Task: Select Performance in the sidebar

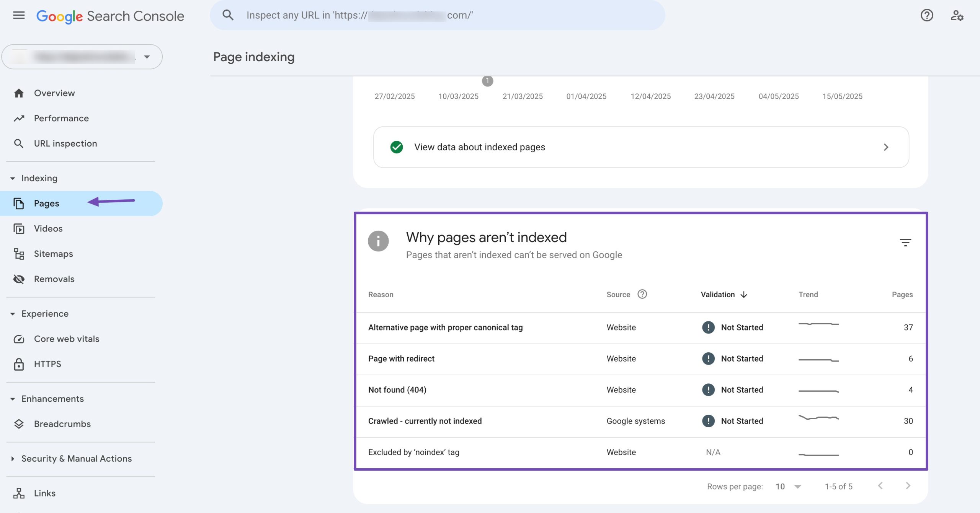Action: [x=61, y=118]
